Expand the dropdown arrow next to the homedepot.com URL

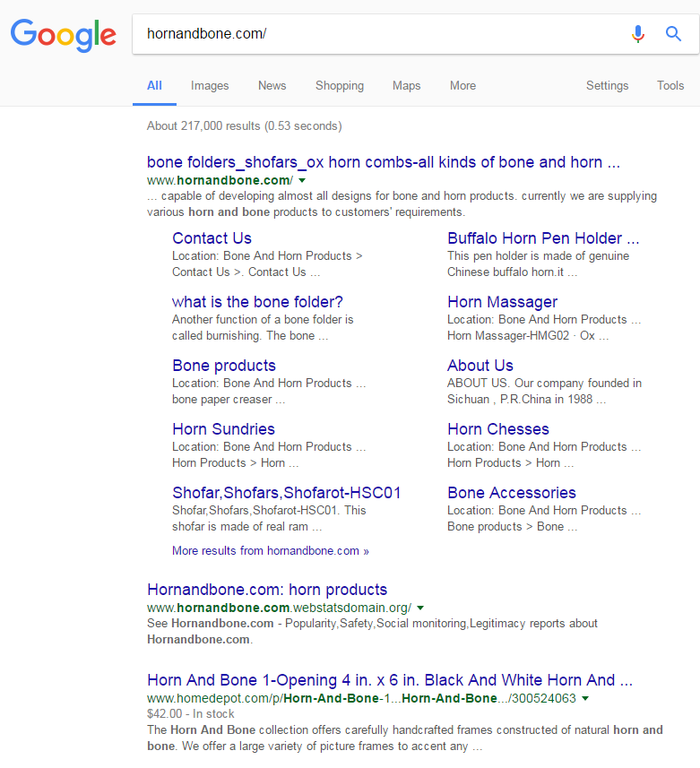[x=585, y=698]
